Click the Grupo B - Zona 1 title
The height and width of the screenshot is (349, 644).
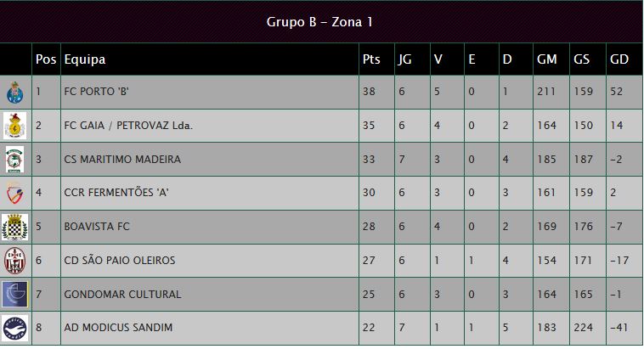tap(319, 22)
